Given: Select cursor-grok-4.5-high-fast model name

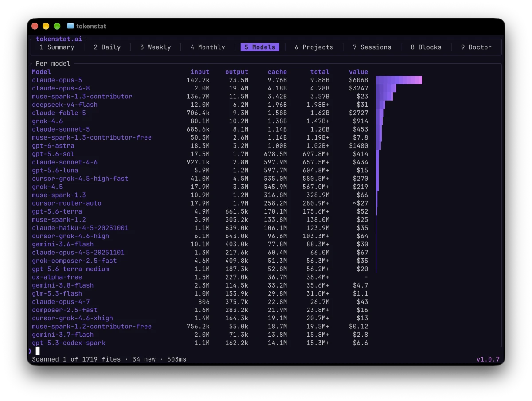Looking at the screenshot, I should (80, 179).
